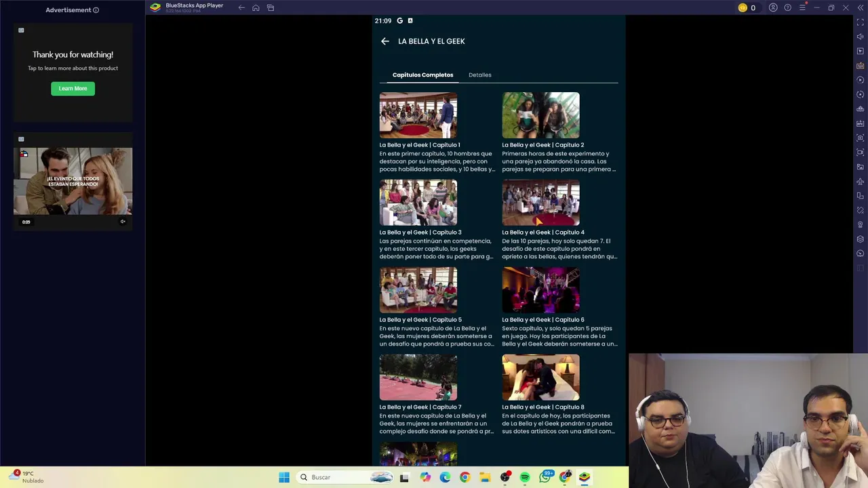Click title 'La Bella y el Geek | Capítulo 3'
The height and width of the screenshot is (488, 868).
click(x=420, y=232)
